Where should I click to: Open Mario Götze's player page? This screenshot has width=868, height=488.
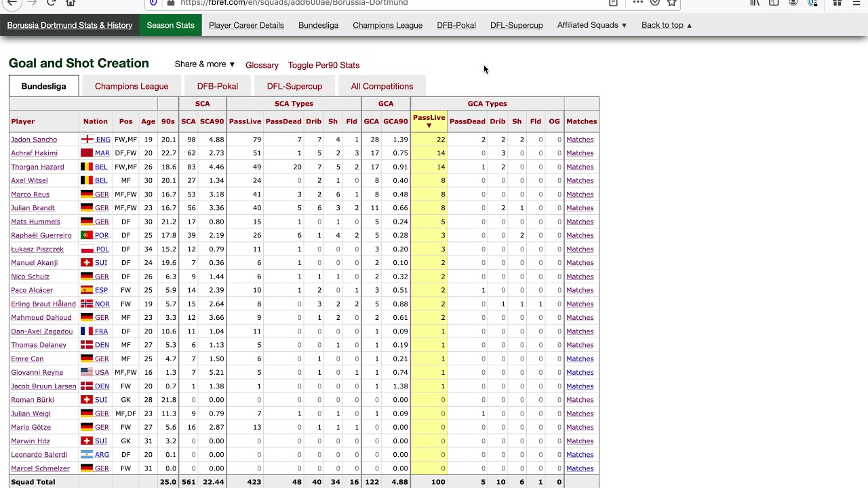[31, 427]
